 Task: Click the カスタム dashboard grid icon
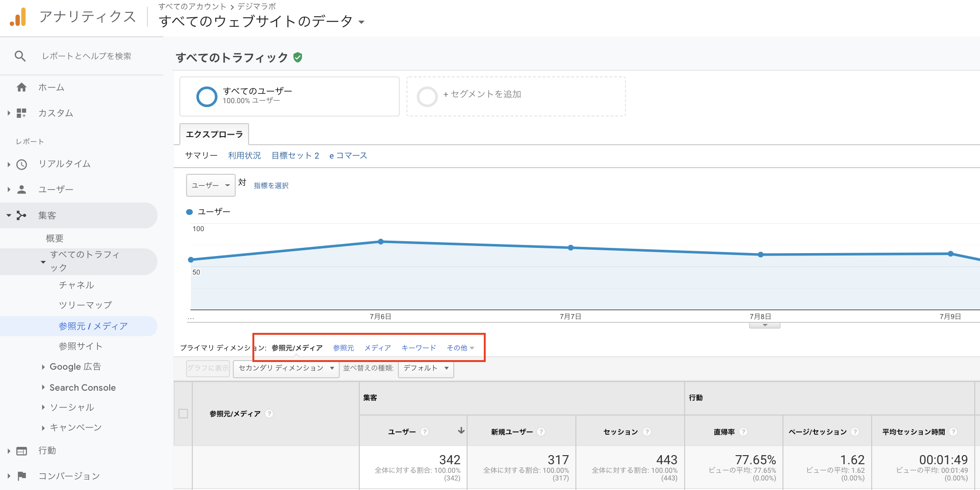pos(21,113)
